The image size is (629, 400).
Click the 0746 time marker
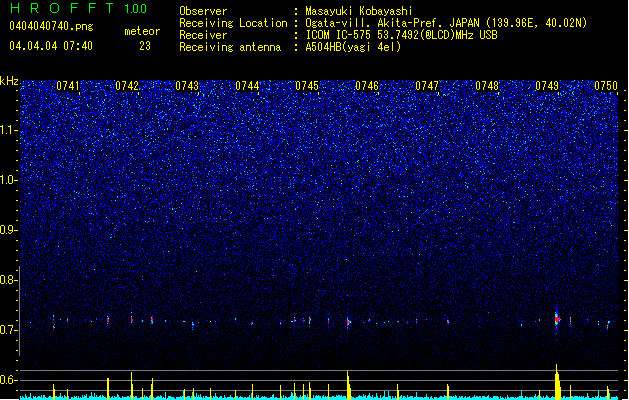click(367, 86)
